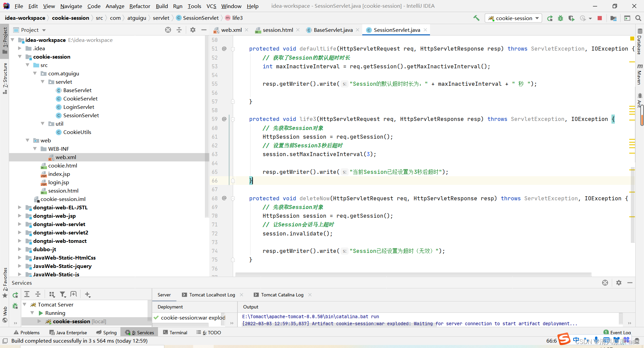Click SessionServlet breadcrumb in navigation bar

[x=197, y=18]
